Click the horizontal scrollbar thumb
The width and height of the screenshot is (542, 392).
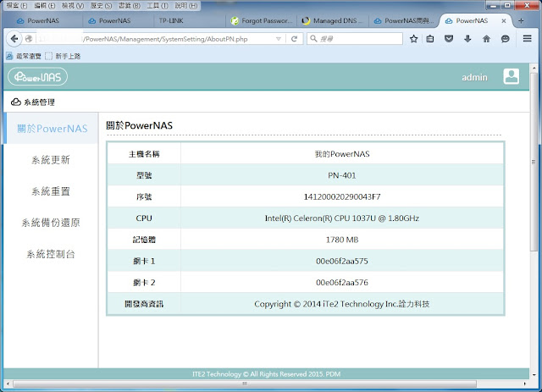[245, 384]
